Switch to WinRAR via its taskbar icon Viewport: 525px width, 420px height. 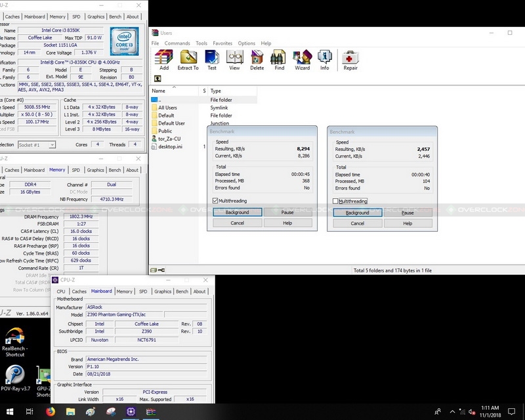[x=151, y=411]
